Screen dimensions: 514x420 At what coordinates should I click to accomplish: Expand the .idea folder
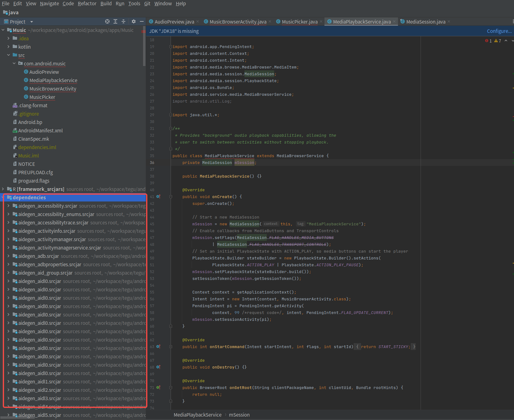[x=8, y=39]
